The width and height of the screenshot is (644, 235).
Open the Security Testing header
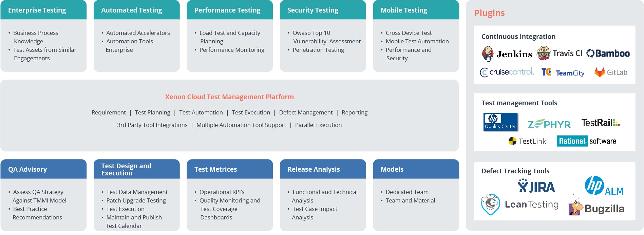point(313,10)
